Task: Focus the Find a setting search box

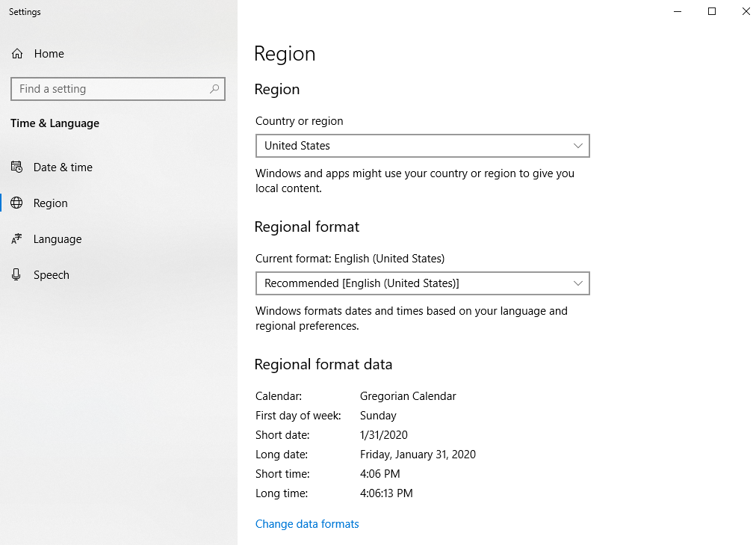Action: 118,89
